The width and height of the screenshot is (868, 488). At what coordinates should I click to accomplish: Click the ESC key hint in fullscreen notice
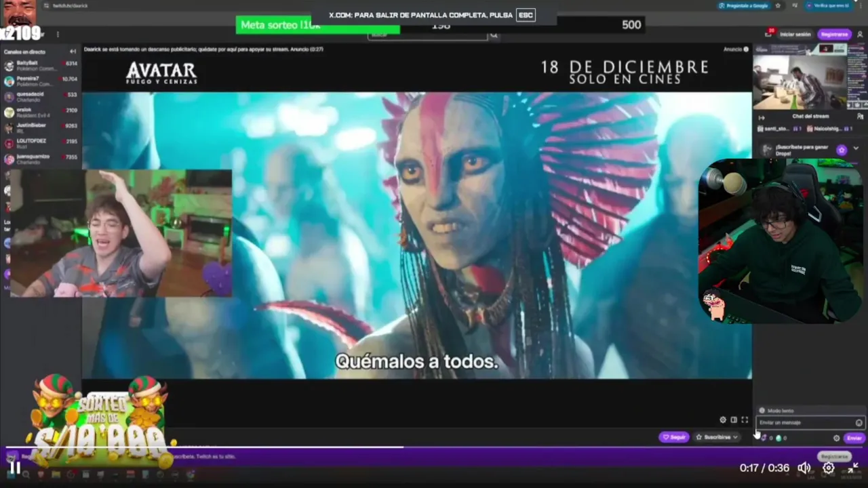pyautogui.click(x=526, y=15)
